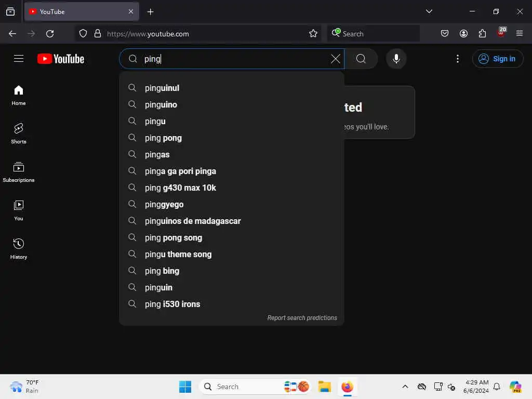This screenshot has width=532, height=399.
Task: Click the Firefox back arrow
Action: tap(12, 34)
